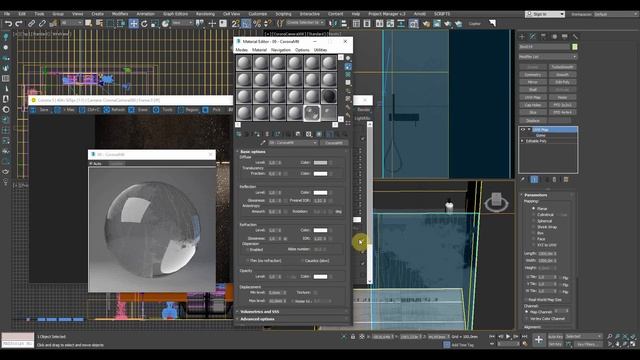Screen dimensions: 640x360
Task: Open the Display tab in command panel
Action: tap(564, 37)
